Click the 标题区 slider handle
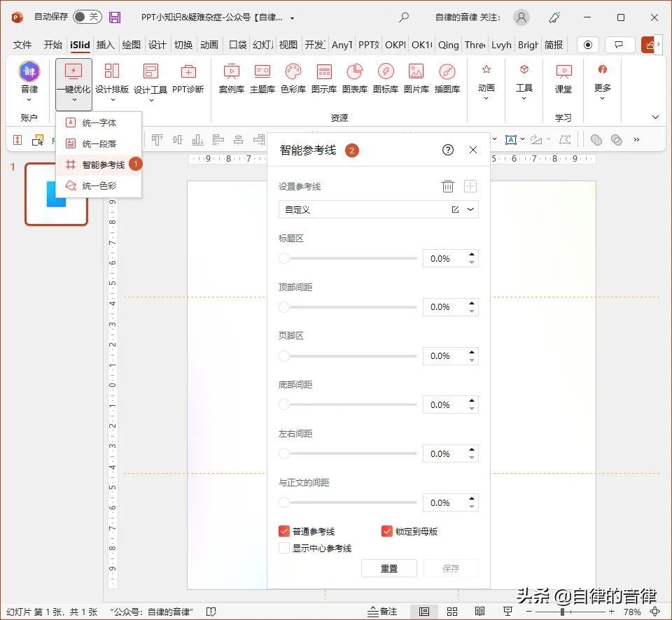This screenshot has height=620, width=672. [283, 258]
